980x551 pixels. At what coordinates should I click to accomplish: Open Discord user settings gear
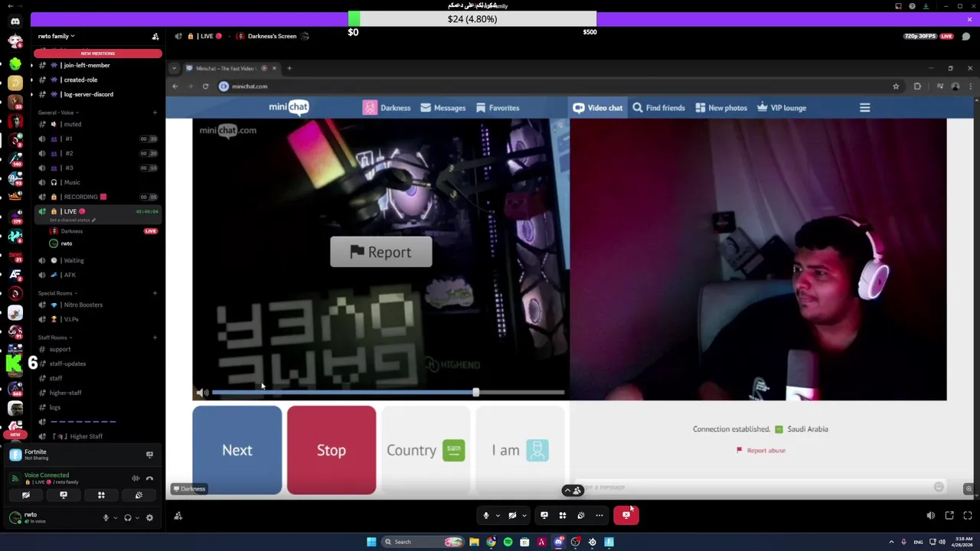coord(149,517)
